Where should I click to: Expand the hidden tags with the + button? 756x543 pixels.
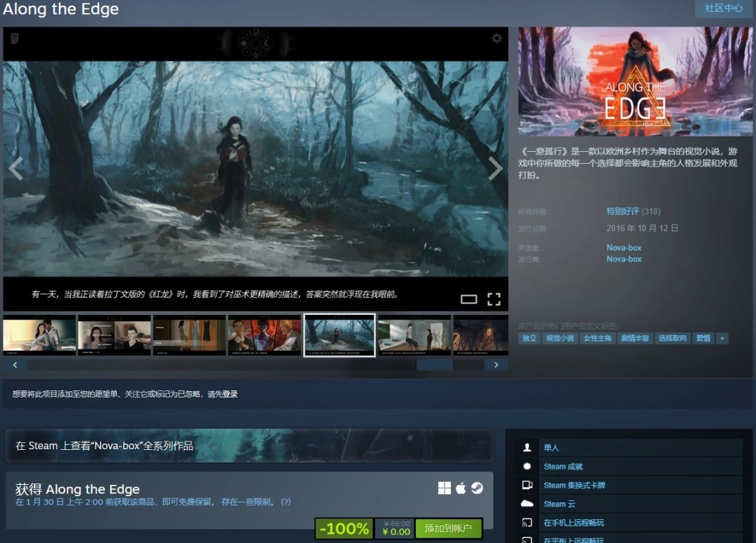coord(722,338)
